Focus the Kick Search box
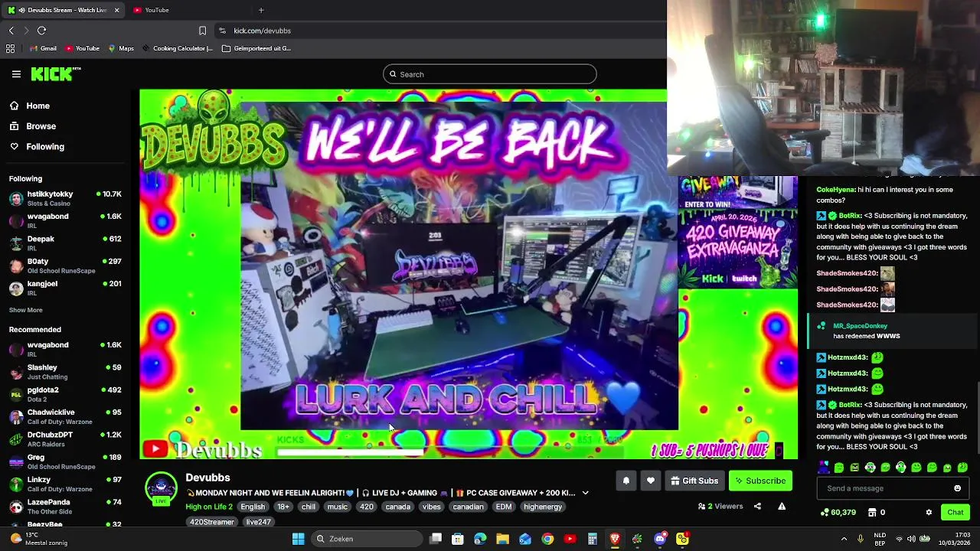Image resolution: width=980 pixels, height=551 pixels. pyautogui.click(x=490, y=74)
